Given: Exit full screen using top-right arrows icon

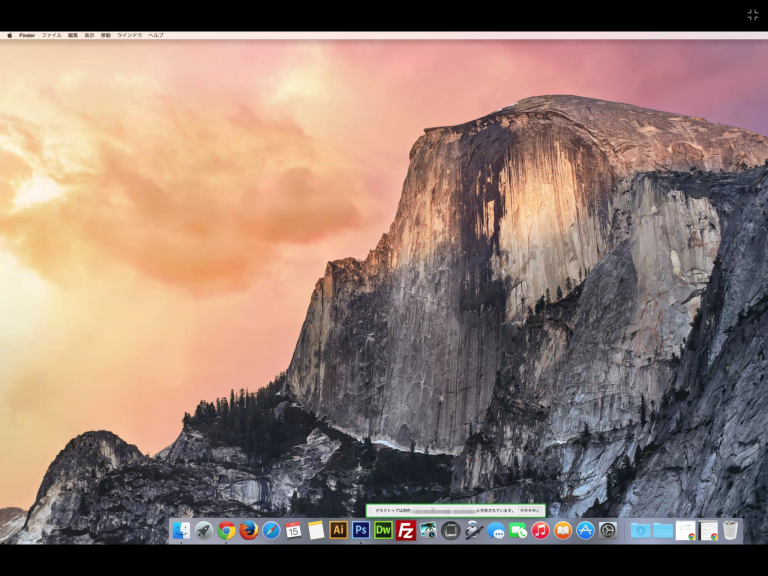Looking at the screenshot, I should tap(753, 15).
